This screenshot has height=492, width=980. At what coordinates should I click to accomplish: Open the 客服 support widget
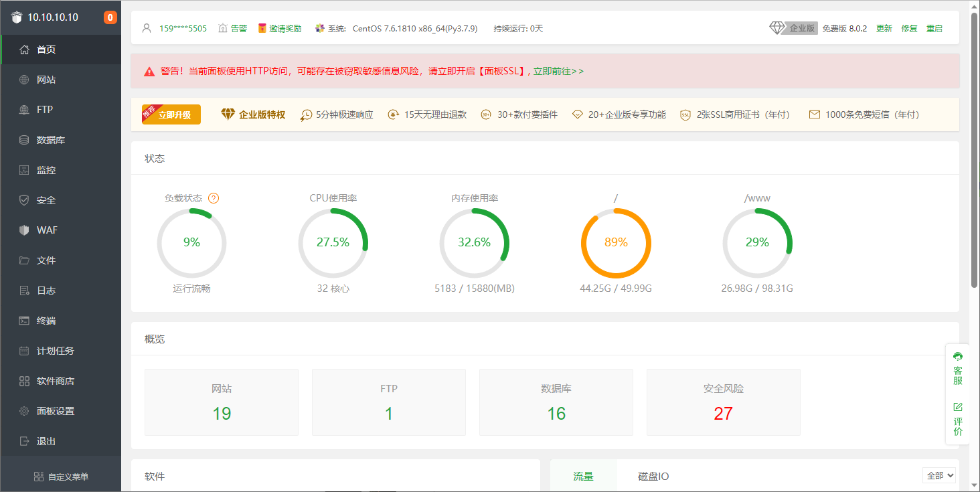(x=958, y=368)
